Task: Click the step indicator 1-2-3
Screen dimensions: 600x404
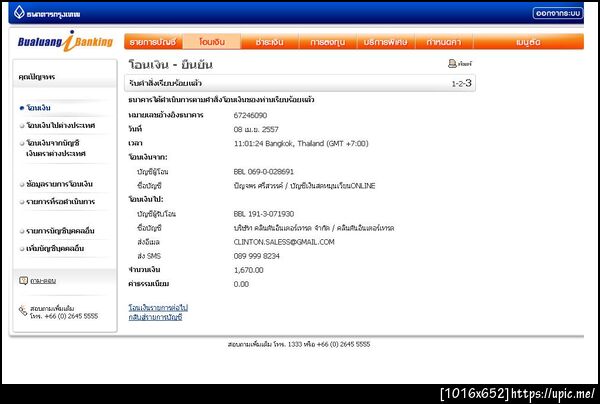Action: (461, 83)
